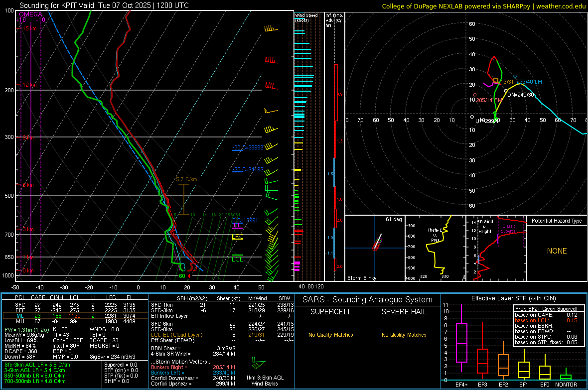Click the '5.7 C/km' lapse rate label
Image resolution: width=588 pixels, height=390 pixels.
coord(186,180)
